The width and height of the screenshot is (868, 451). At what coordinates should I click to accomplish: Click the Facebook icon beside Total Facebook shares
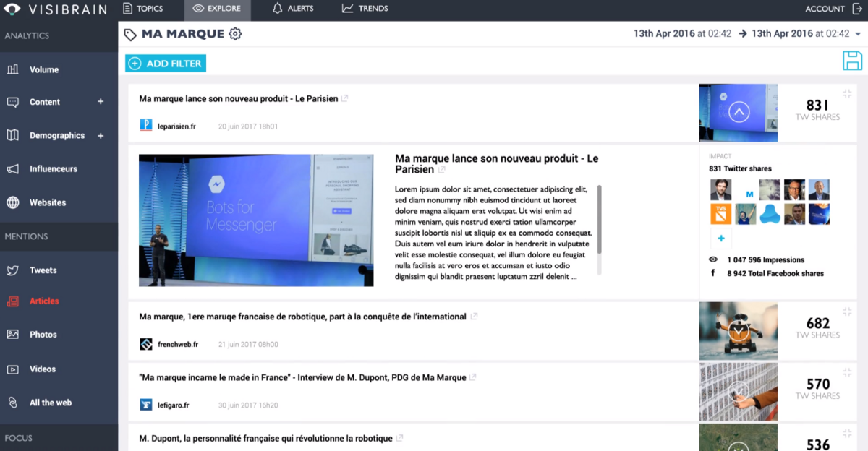click(x=713, y=273)
